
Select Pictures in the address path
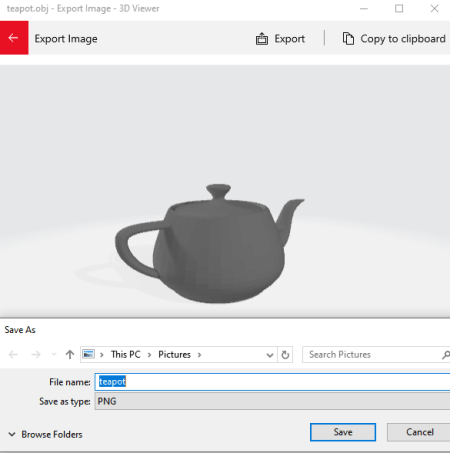pyautogui.click(x=174, y=354)
